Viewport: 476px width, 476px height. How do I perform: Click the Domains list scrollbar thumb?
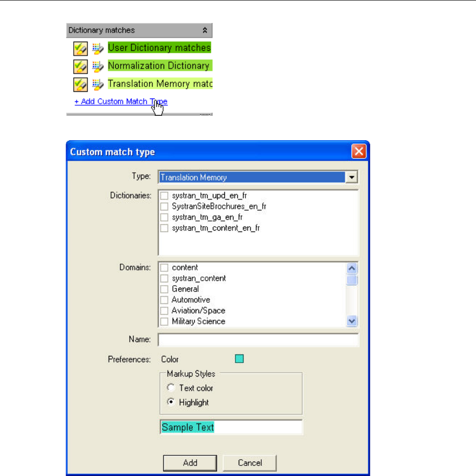(352, 280)
